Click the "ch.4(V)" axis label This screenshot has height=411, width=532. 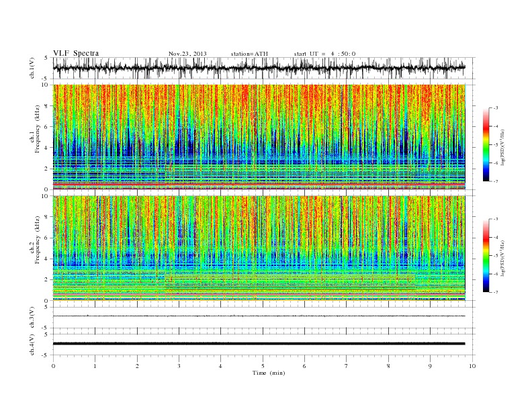(x=32, y=345)
